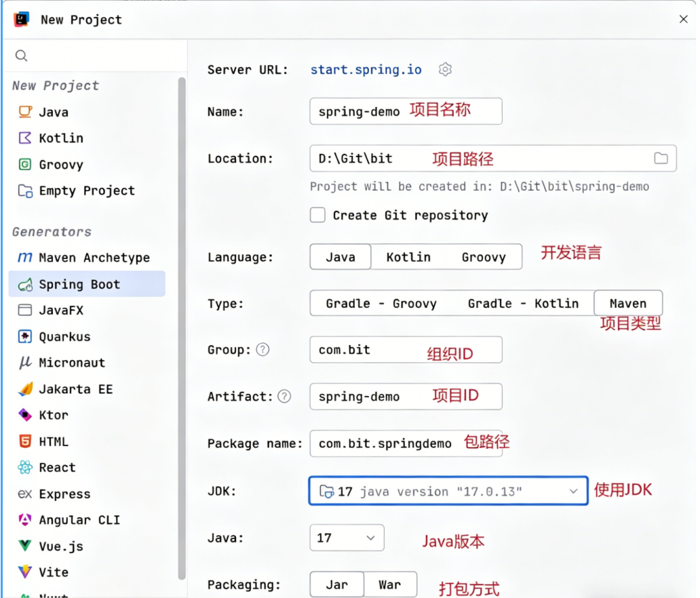Choose Kotlin as the language
Image resolution: width=700 pixels, height=598 pixels.
(x=408, y=256)
